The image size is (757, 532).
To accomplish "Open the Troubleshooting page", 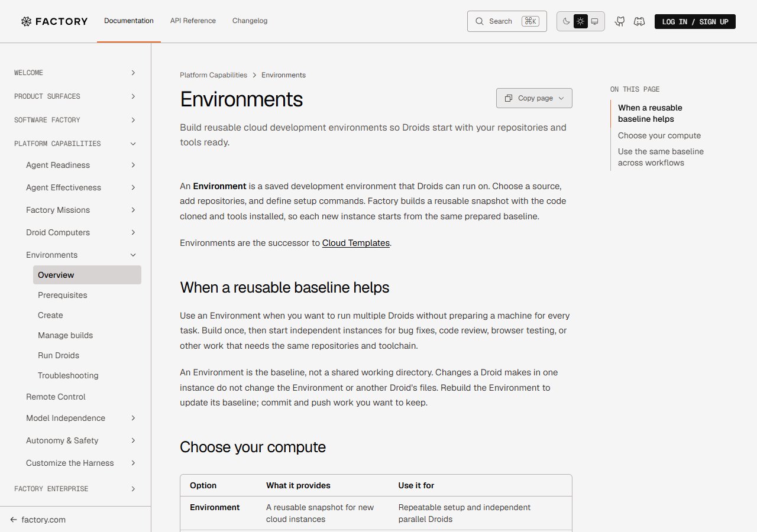I will pos(68,375).
